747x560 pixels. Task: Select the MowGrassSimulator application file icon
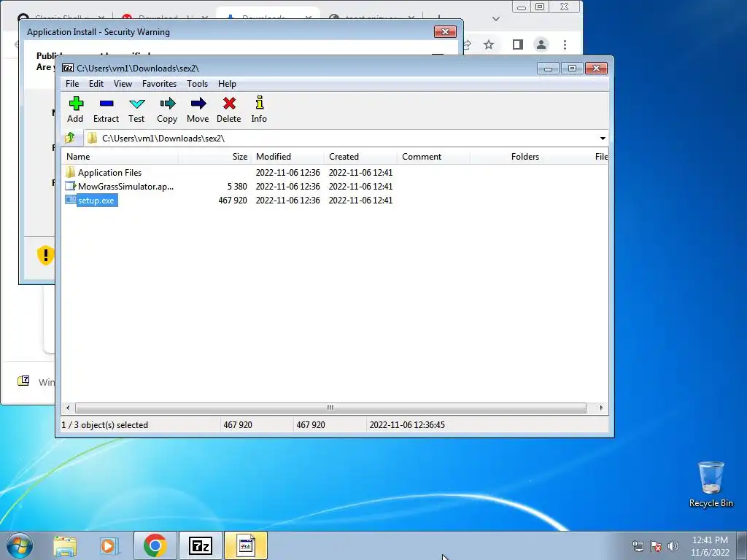(71, 186)
